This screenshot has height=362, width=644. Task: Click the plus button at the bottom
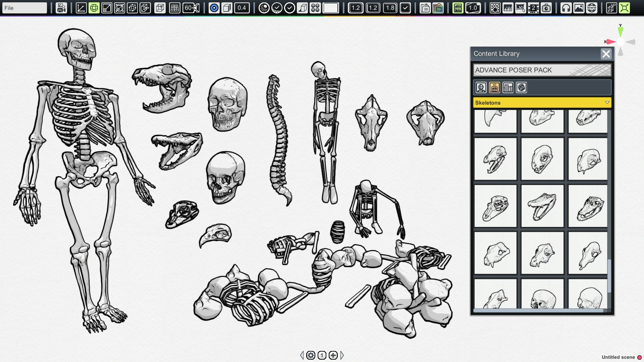coord(333,355)
